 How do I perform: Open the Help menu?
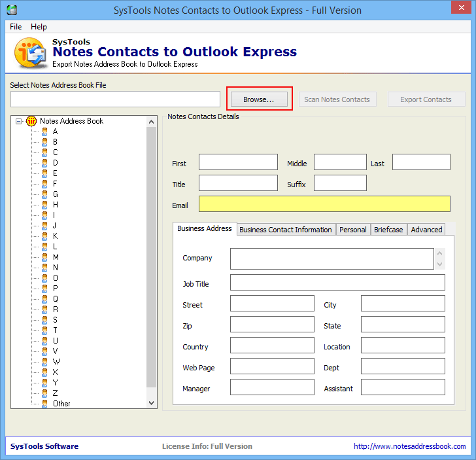(x=39, y=27)
